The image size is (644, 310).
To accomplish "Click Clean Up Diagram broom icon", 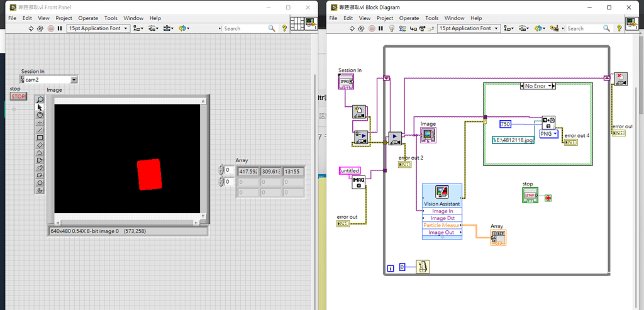I will (x=555, y=28).
